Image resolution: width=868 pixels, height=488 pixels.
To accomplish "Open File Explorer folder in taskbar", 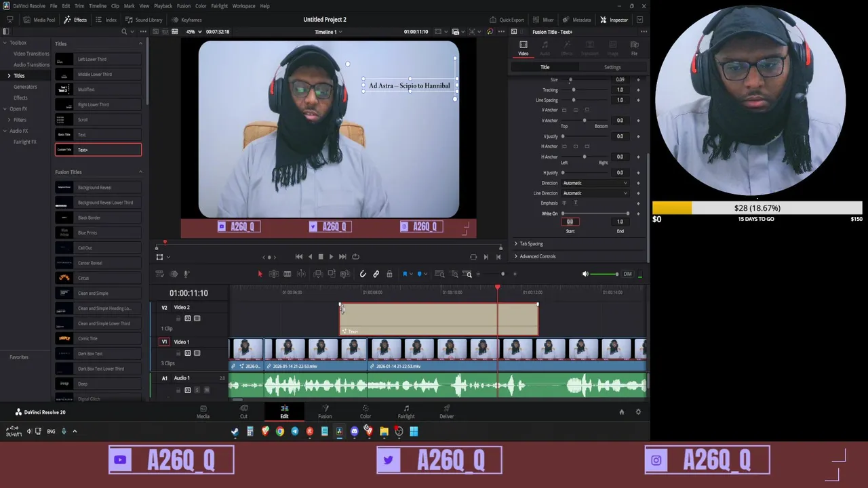I will click(384, 431).
